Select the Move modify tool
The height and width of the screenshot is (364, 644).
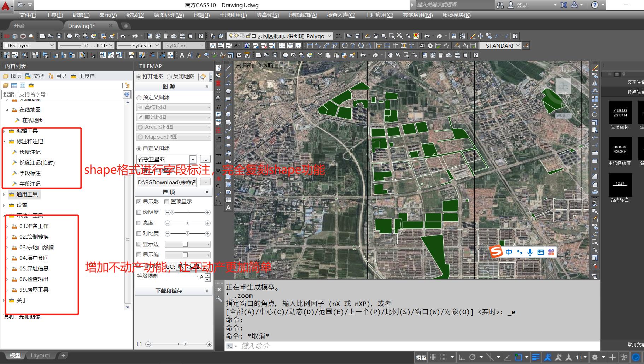pos(595,107)
